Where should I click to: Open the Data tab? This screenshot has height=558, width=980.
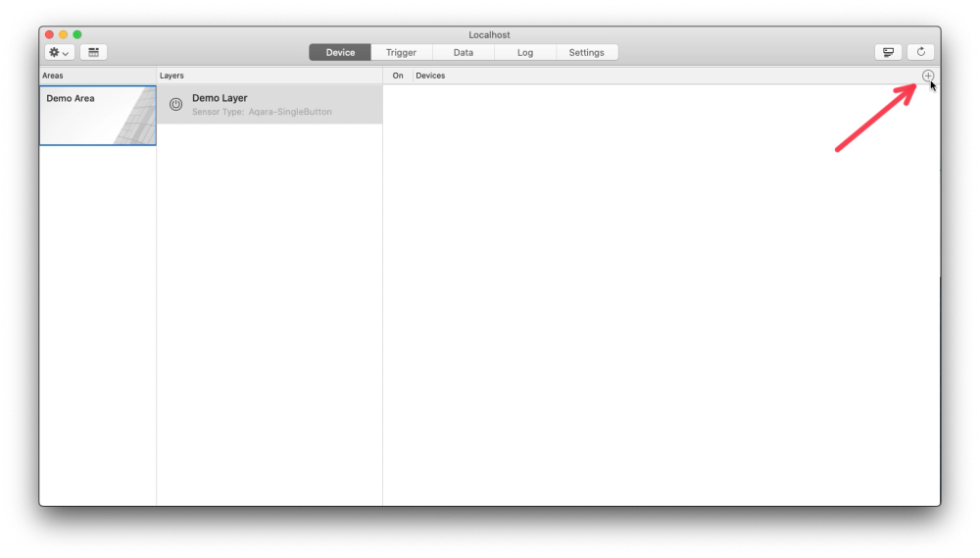pos(464,53)
